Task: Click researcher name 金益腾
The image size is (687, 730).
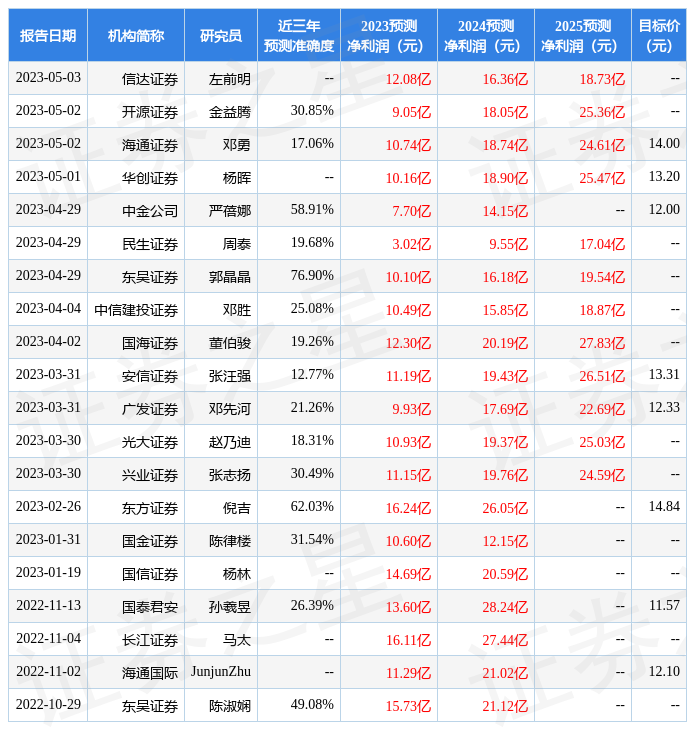Action: coord(230,112)
